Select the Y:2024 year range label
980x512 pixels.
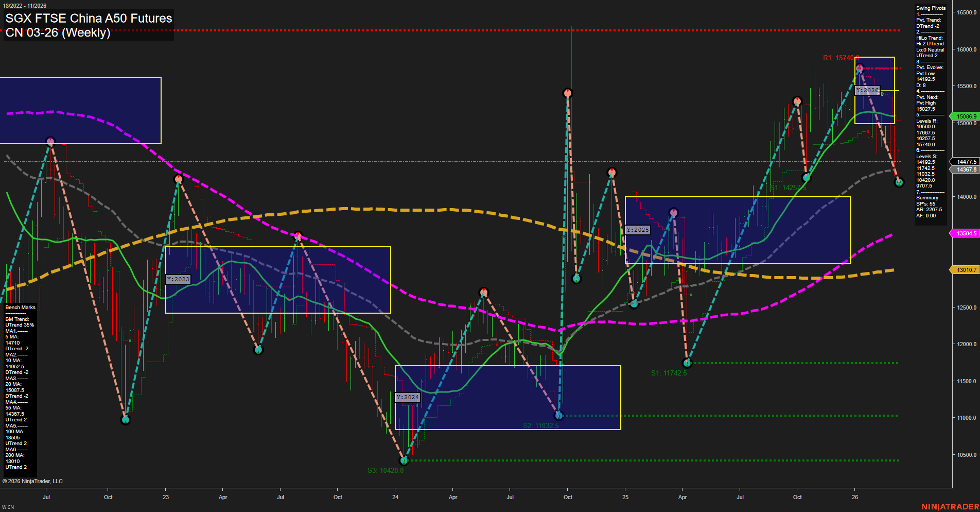(x=407, y=397)
